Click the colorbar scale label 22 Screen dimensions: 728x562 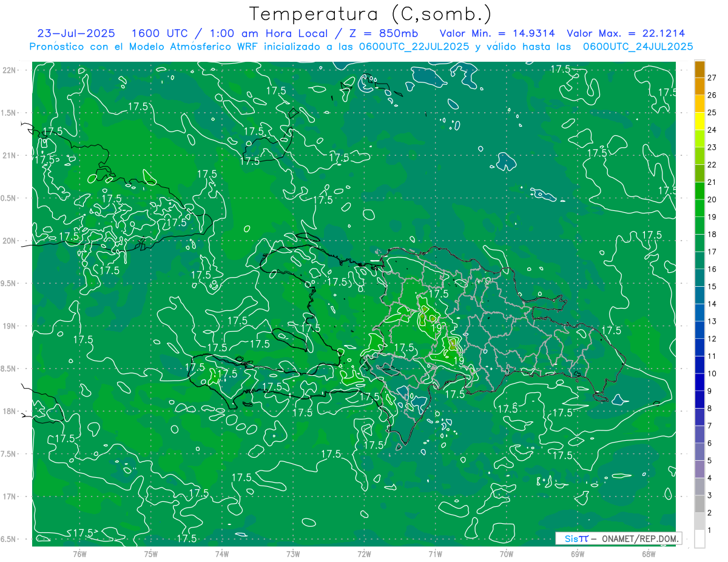[712, 164]
